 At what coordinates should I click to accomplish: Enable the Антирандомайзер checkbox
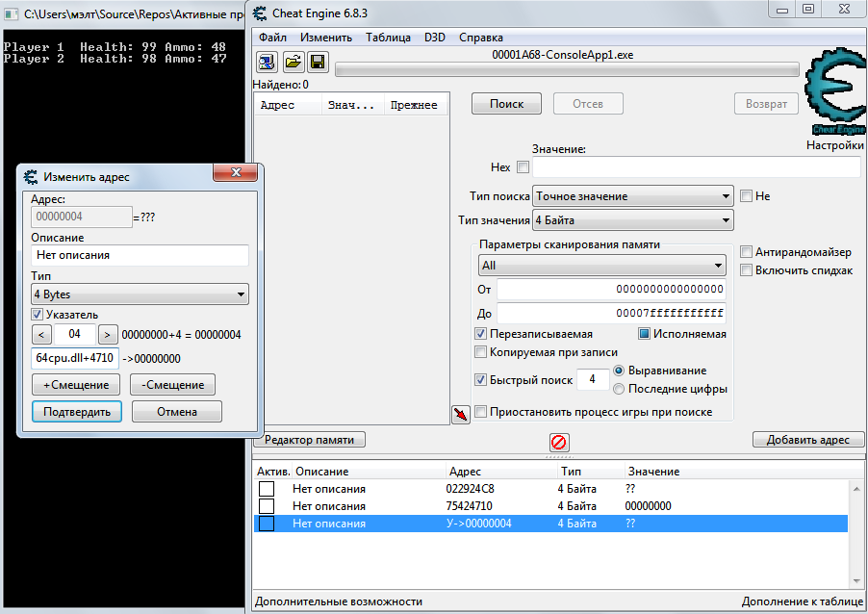pos(747,252)
